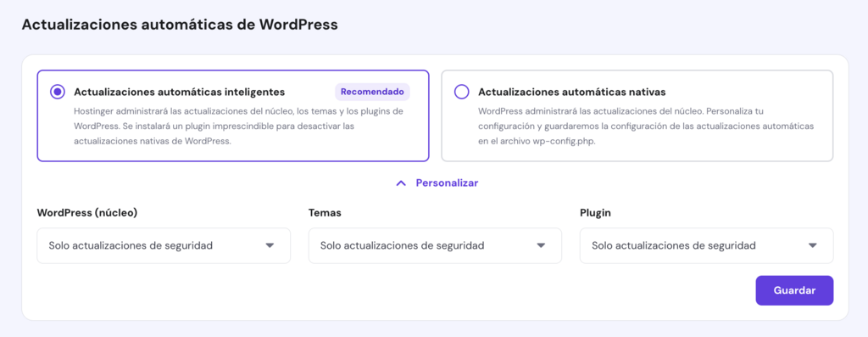This screenshot has width=868, height=337.
Task: Open the Temas updates dropdown
Action: pyautogui.click(x=435, y=245)
